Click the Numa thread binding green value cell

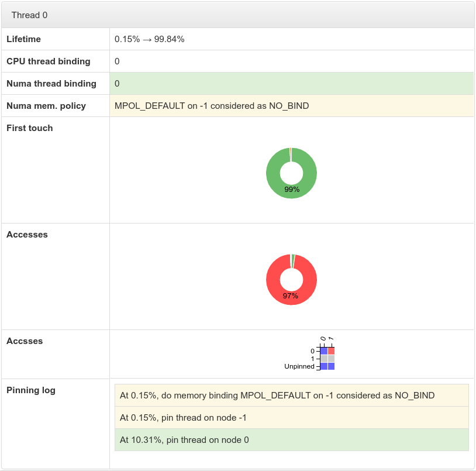(291, 84)
